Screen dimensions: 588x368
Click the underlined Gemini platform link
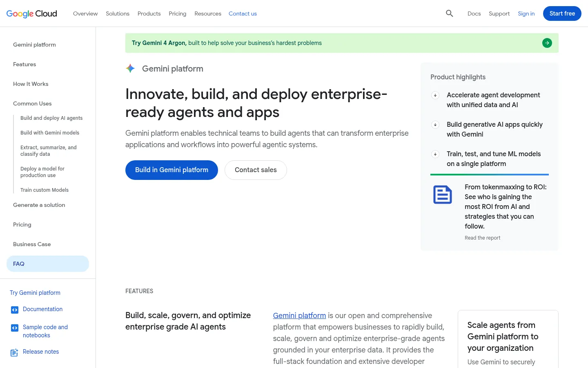[x=299, y=316]
